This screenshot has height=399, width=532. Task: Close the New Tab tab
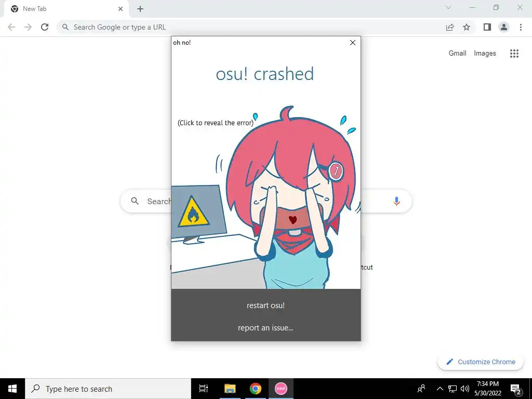(121, 9)
